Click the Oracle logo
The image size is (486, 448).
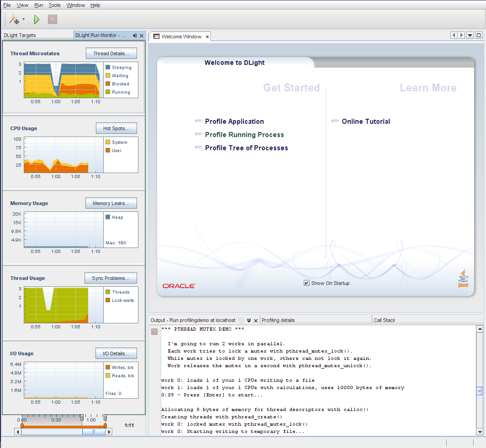point(179,286)
